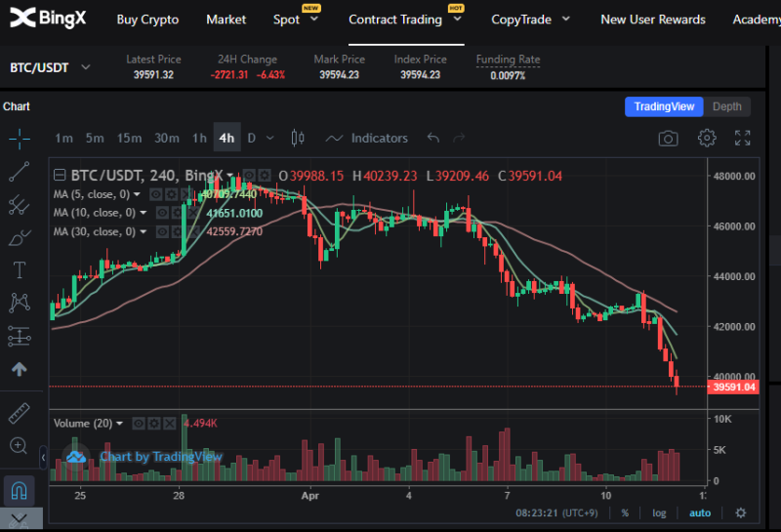781x532 pixels.
Task: Select the trend line drawing tool
Action: pos(20,172)
